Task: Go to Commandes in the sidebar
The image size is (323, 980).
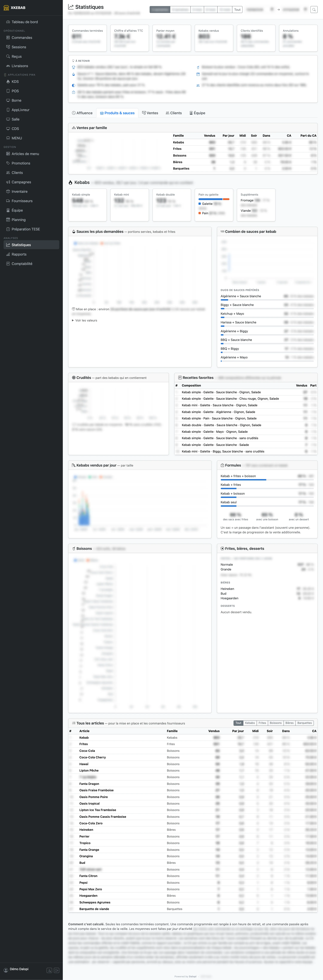Action: click(x=31, y=38)
